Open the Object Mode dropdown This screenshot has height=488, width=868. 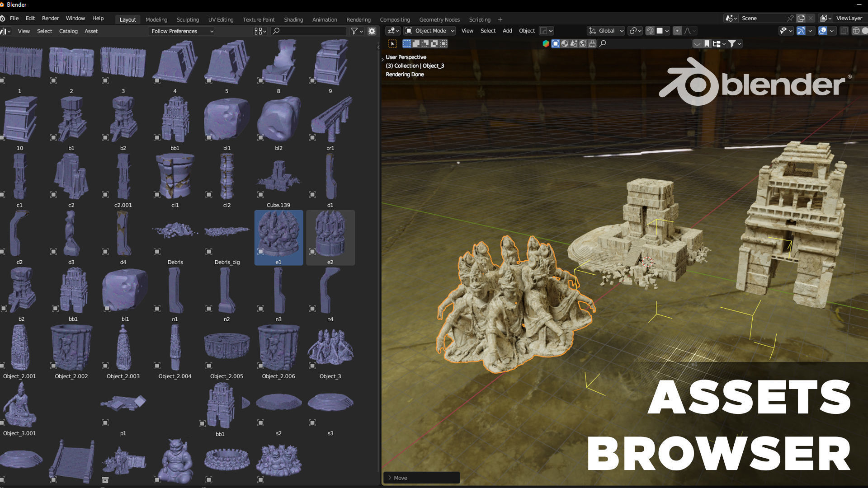429,31
